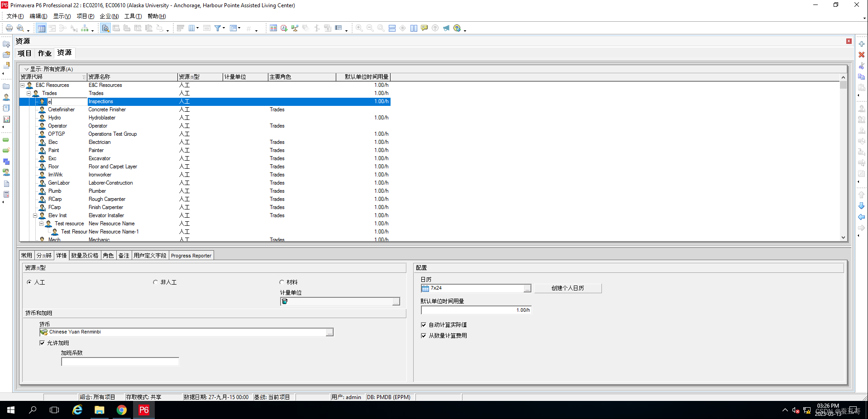Image resolution: width=868 pixels, height=419 pixels.
Task: Outdent resource with the blue left arrow
Action: point(862,217)
